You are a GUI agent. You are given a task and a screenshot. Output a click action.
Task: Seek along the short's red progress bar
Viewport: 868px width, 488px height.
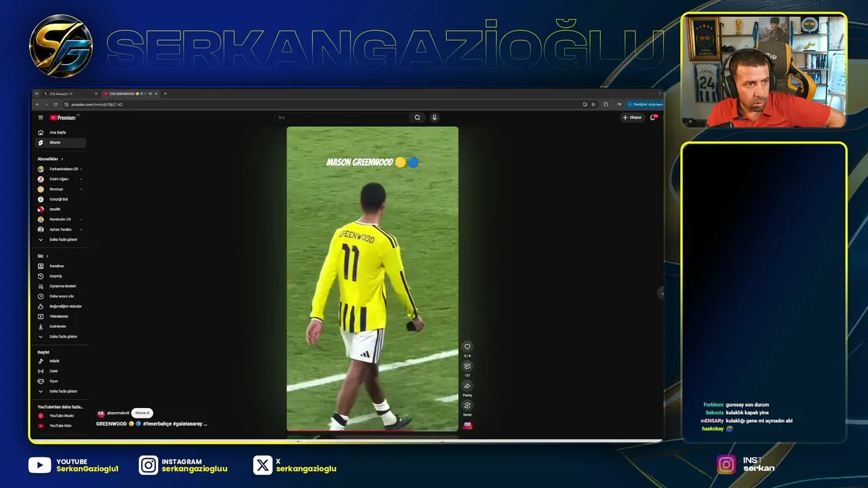(372, 430)
